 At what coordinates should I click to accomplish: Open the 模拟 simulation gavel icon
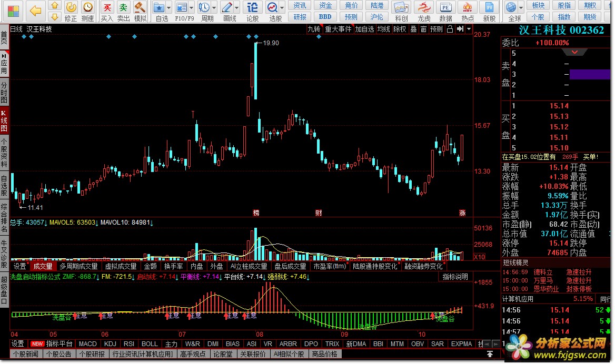pyautogui.click(x=140, y=7)
